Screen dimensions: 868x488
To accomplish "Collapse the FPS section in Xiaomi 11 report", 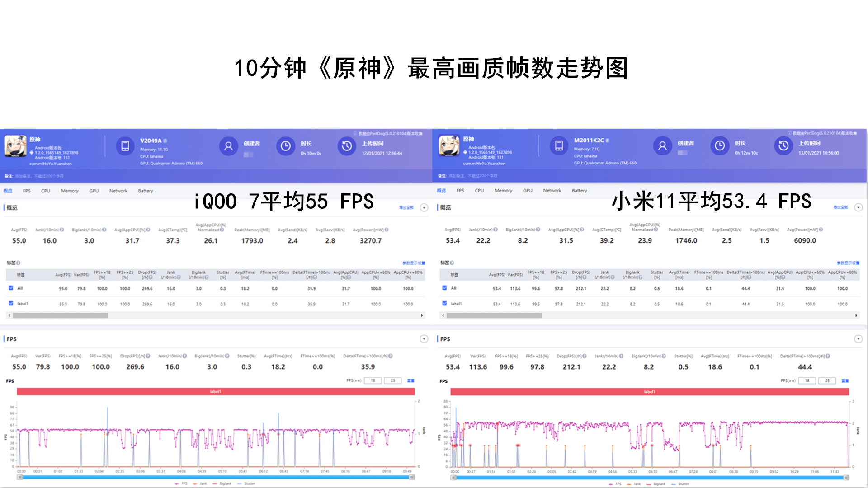I will (x=858, y=339).
